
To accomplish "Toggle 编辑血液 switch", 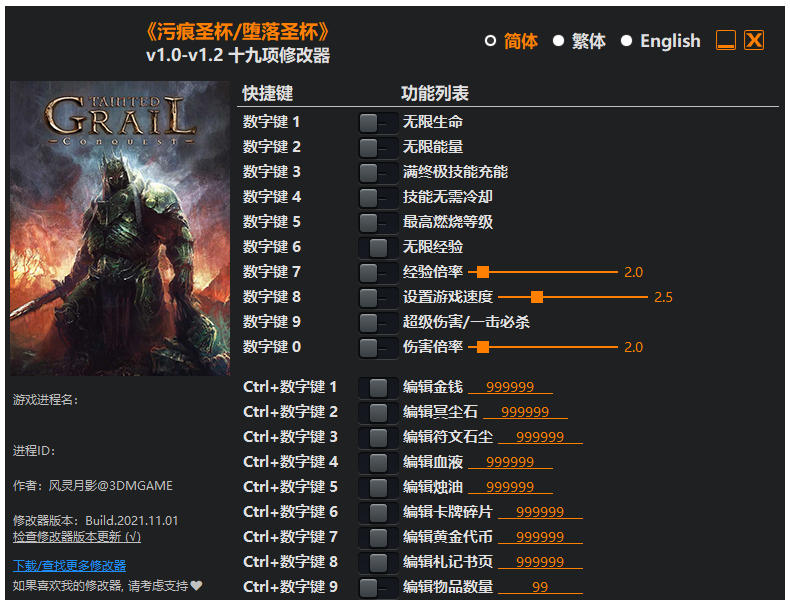I will tap(378, 462).
